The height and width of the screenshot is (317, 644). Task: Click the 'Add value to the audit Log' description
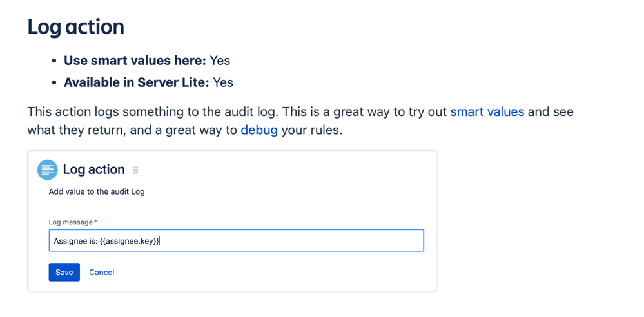(x=97, y=192)
